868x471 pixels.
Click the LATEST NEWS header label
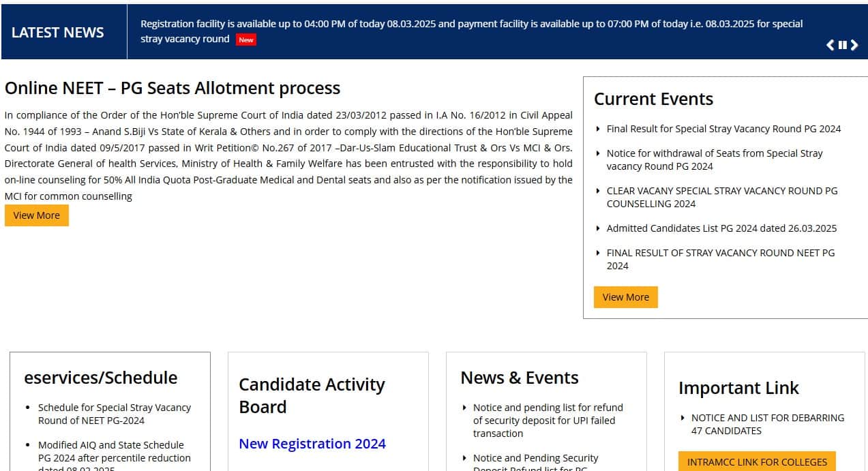click(x=57, y=32)
